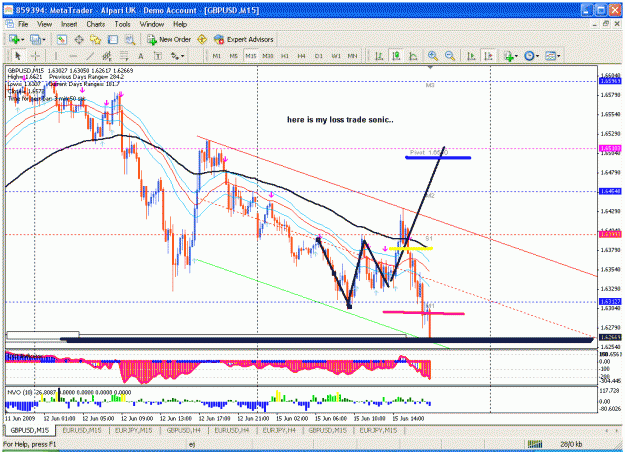This screenshot has height=452, width=625.
Task: Select the Text 'A' tool
Action: [x=141, y=56]
